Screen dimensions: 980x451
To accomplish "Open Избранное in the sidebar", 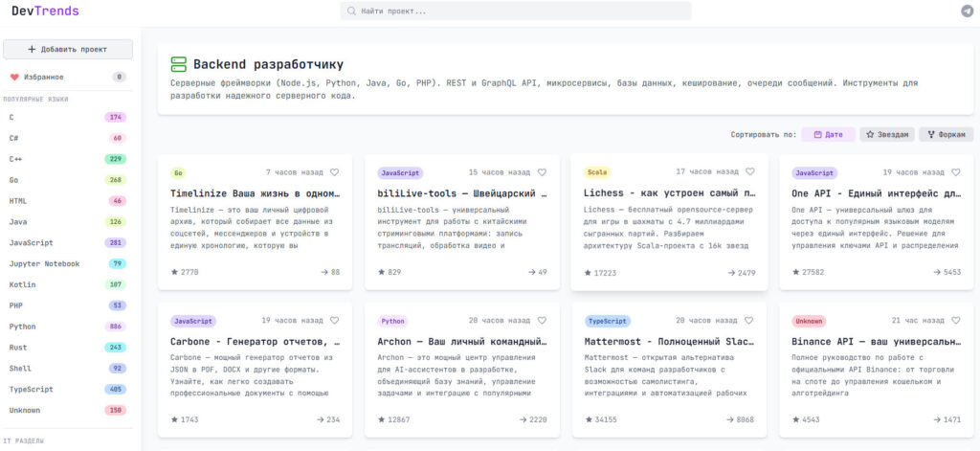I will (43, 77).
